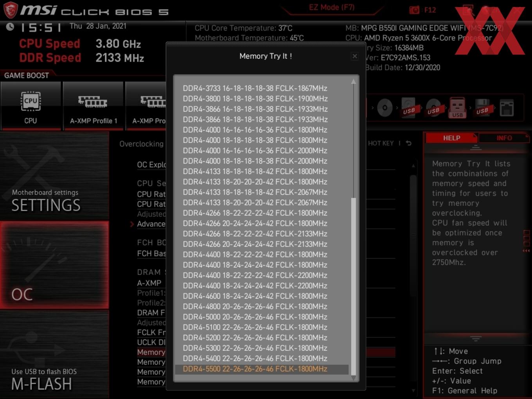Click the clock icon beside the time

[x=10, y=27]
